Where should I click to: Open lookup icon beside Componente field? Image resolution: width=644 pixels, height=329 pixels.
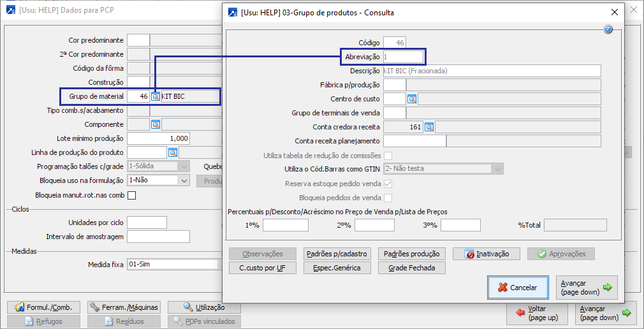coord(155,124)
